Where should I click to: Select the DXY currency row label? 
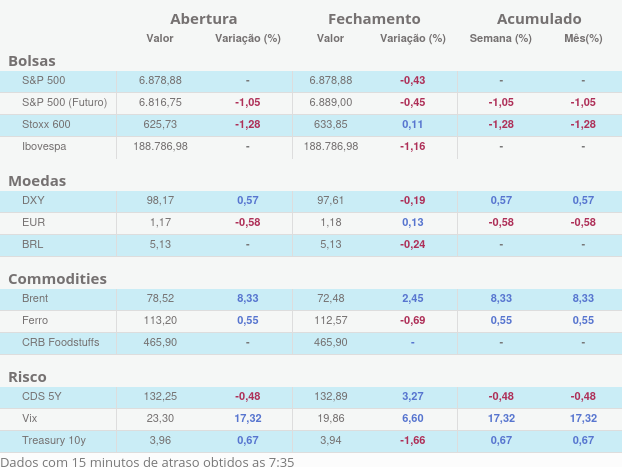[33, 200]
